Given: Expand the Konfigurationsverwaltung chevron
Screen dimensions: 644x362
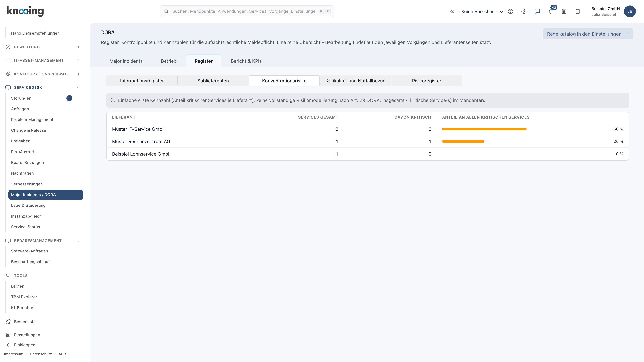Looking at the screenshot, I should pyautogui.click(x=78, y=74).
